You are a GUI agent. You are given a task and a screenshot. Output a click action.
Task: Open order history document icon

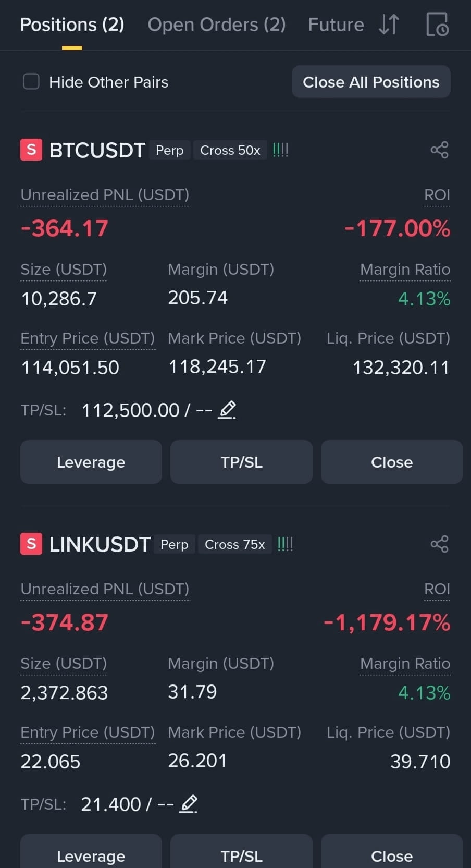(x=437, y=25)
